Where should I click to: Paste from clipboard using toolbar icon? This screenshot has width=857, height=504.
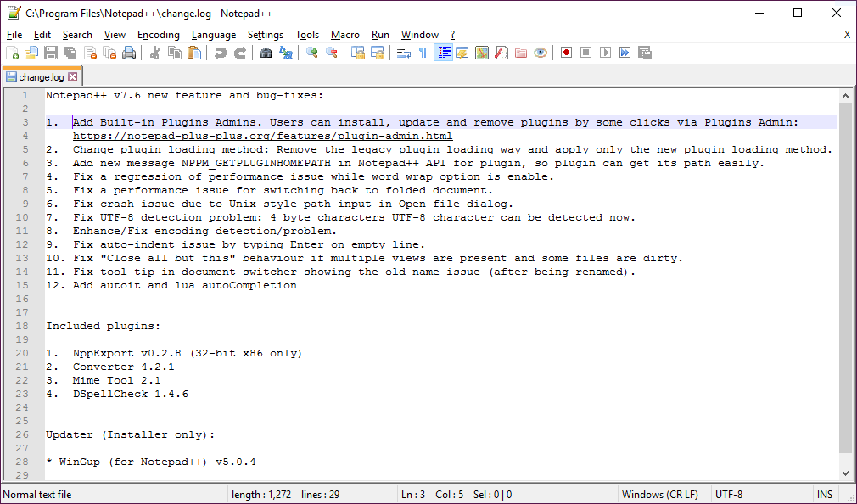point(194,53)
